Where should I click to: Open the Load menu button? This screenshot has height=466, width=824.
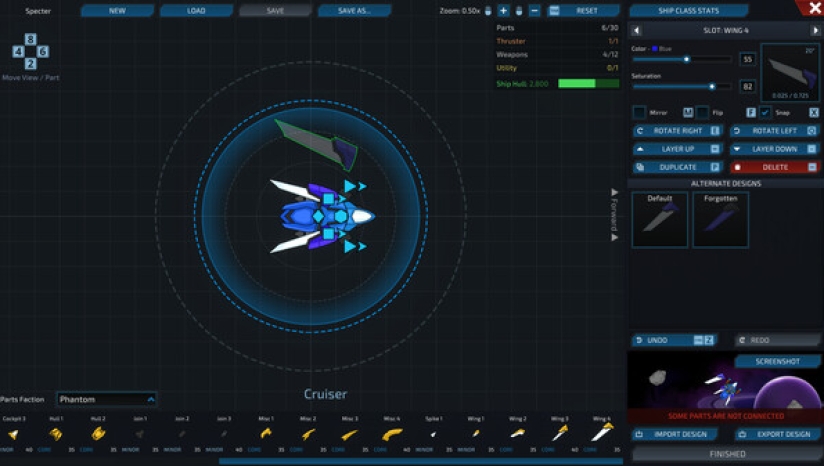tap(196, 10)
